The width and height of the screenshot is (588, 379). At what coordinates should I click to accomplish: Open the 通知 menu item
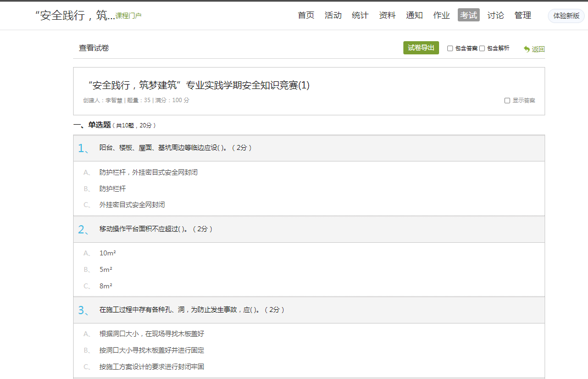414,15
